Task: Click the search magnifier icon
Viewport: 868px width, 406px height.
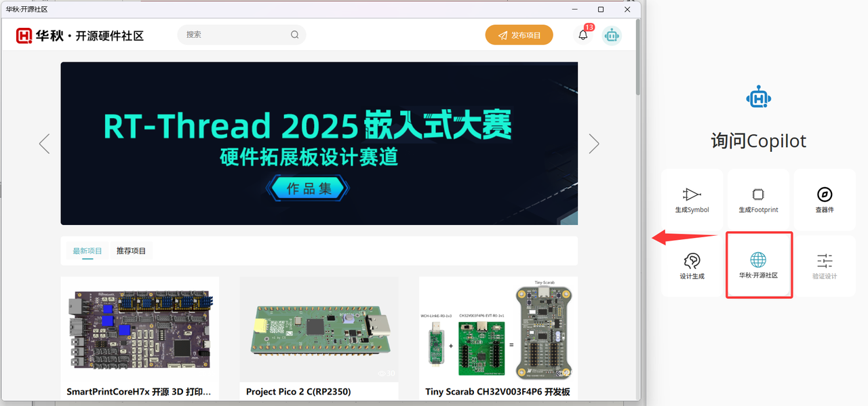Action: point(295,35)
